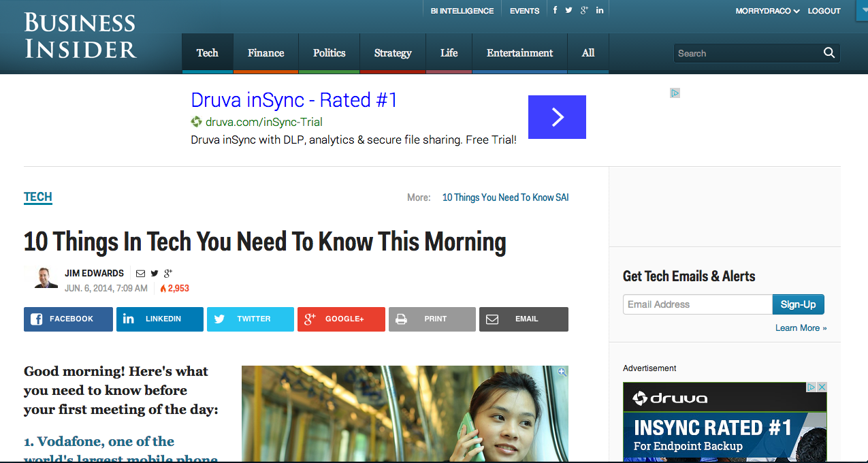This screenshot has height=463, width=868.
Task: Open '10 Things You Need To Know' link
Action: (x=498, y=197)
